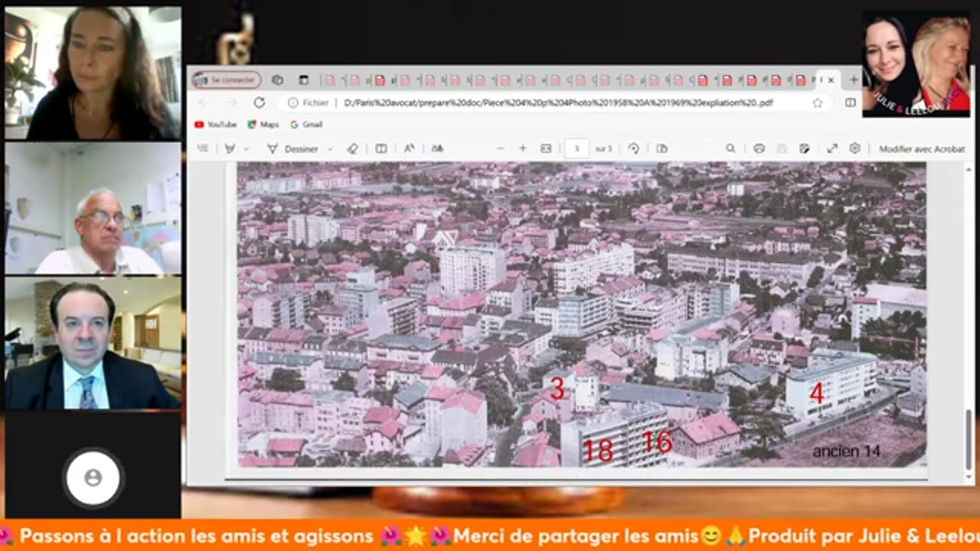Open the browser workspaces icon
Image resolution: width=980 pixels, height=551 pixels.
(277, 80)
